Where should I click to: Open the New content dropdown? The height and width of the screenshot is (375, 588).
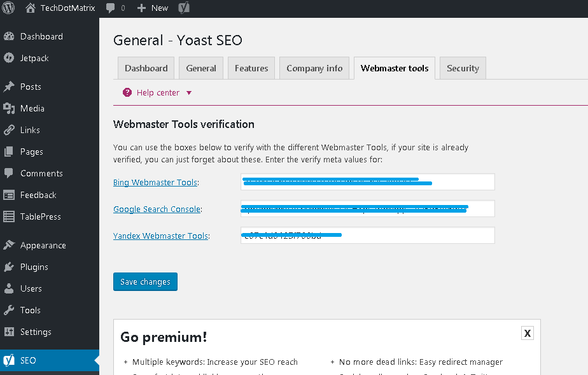[153, 8]
